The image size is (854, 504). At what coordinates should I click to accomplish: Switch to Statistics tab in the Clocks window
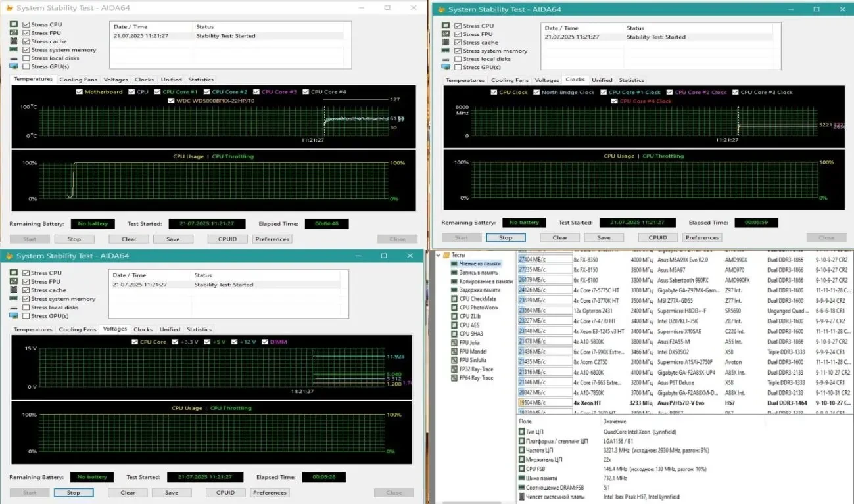[631, 80]
